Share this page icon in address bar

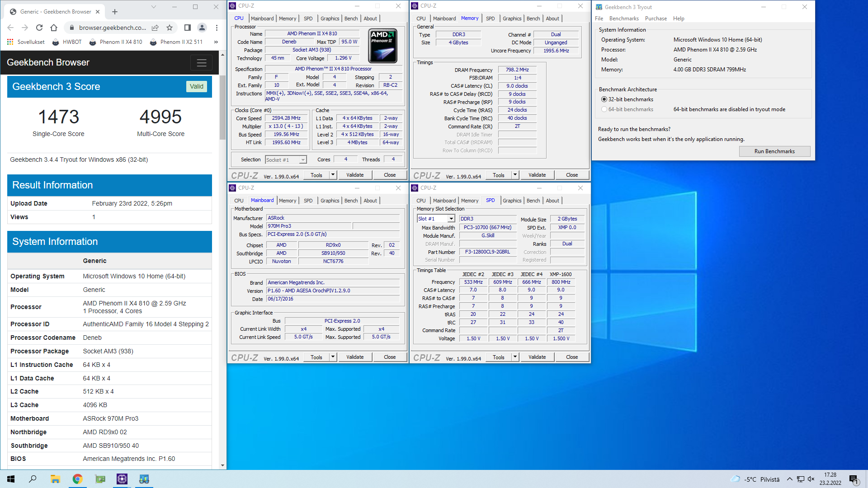pos(155,28)
